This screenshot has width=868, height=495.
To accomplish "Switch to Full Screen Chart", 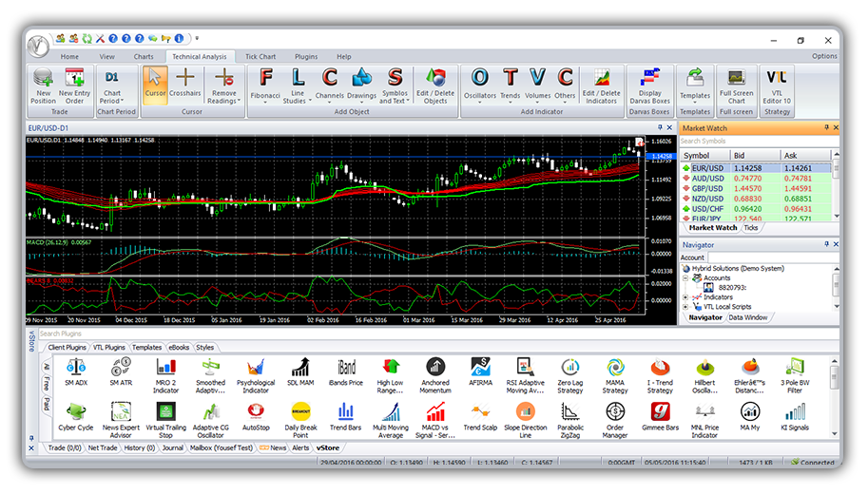I will (736, 86).
